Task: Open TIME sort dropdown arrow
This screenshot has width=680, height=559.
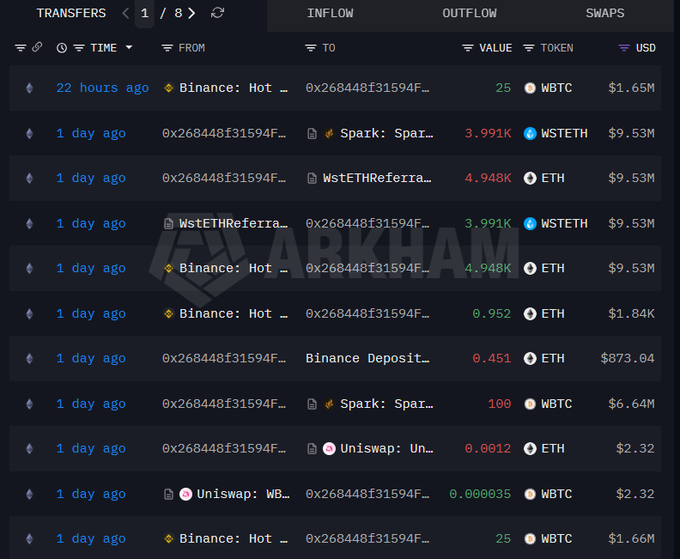Action: click(129, 47)
